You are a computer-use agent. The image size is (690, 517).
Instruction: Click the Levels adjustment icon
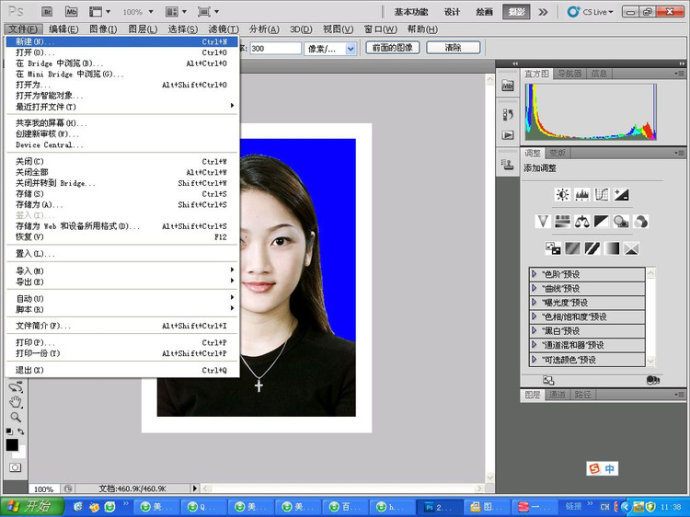click(582, 194)
